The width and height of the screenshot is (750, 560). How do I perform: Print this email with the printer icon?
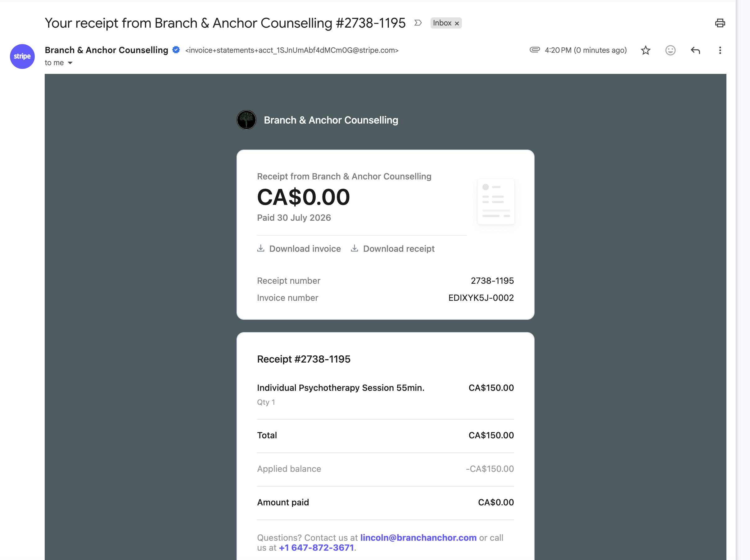720,23
